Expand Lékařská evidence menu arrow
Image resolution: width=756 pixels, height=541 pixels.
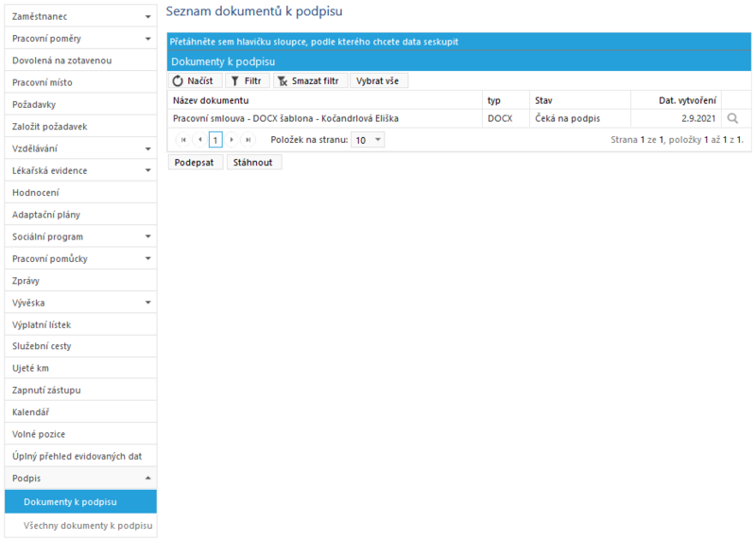148,170
